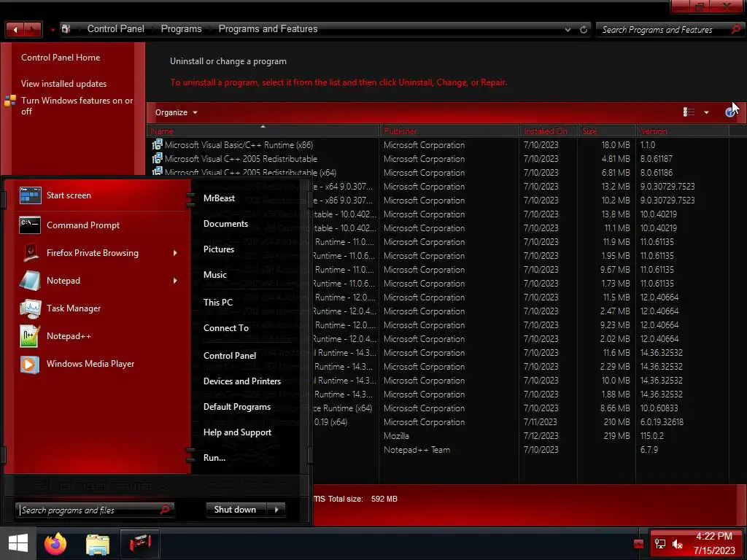Click the Control Panel breadcrumb
The image size is (747, 560).
click(116, 29)
